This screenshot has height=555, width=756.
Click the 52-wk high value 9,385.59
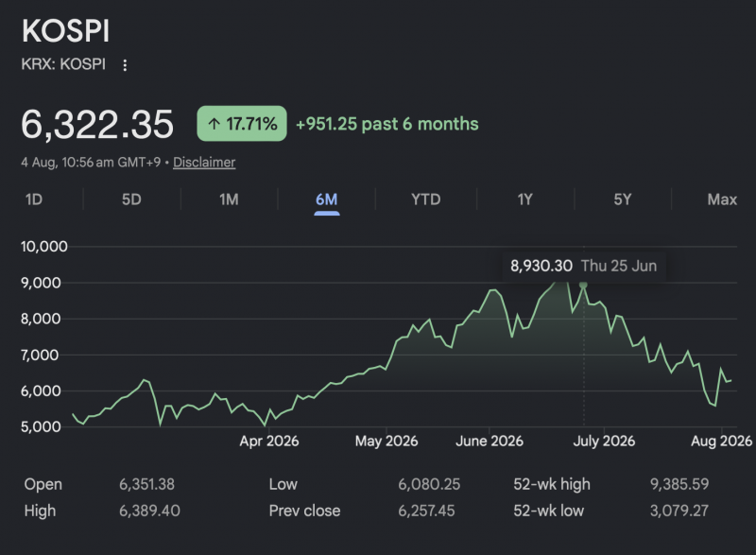point(679,484)
